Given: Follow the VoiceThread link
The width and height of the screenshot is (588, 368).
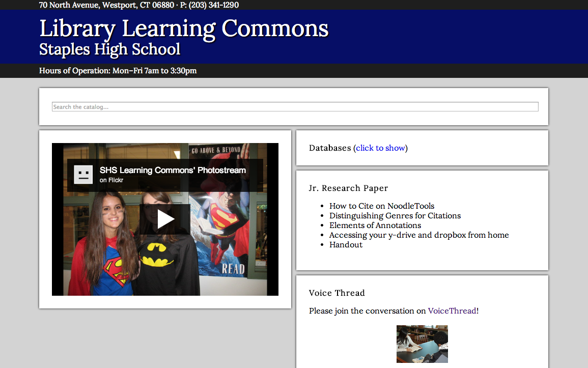Looking at the screenshot, I should 452,310.
